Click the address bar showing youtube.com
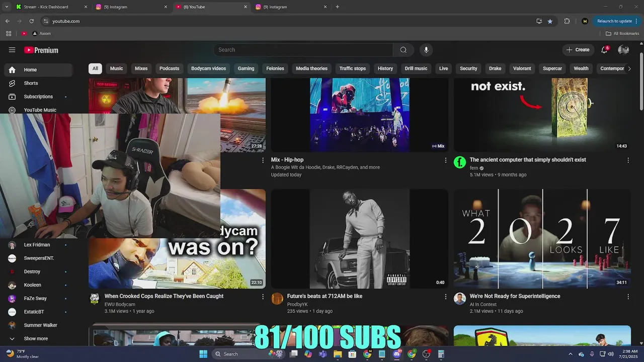 [x=287, y=21]
